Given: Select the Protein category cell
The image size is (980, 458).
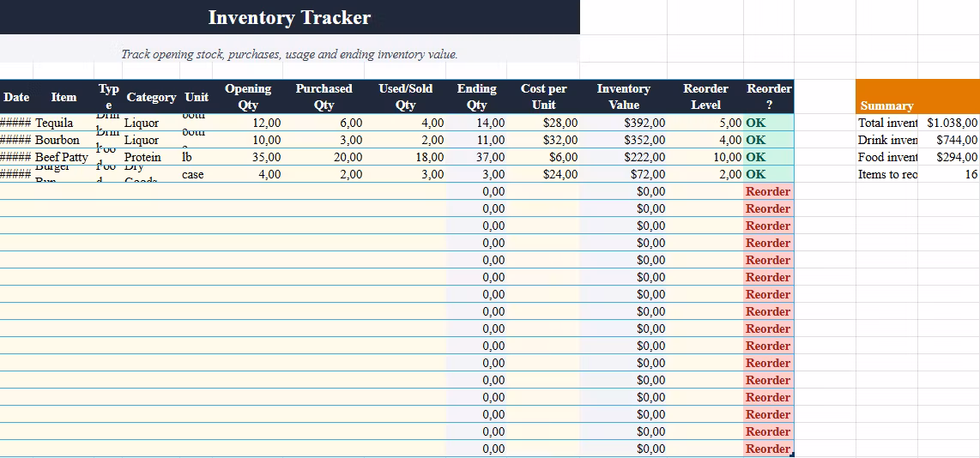Looking at the screenshot, I should (151, 157).
